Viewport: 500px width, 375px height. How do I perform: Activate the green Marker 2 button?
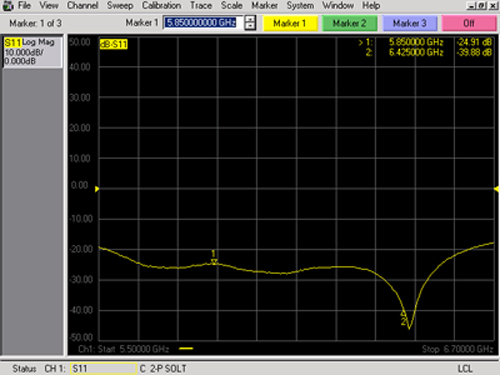(x=350, y=23)
